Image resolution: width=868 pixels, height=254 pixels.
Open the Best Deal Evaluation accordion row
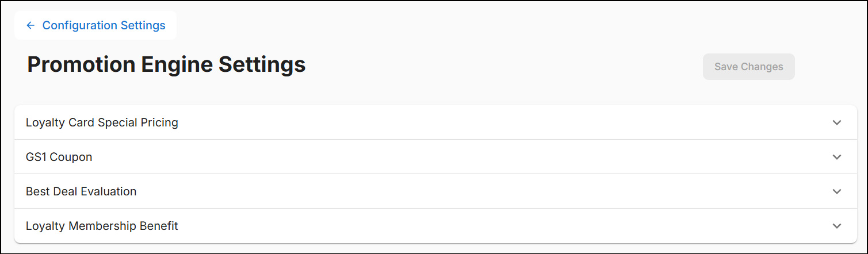point(435,191)
